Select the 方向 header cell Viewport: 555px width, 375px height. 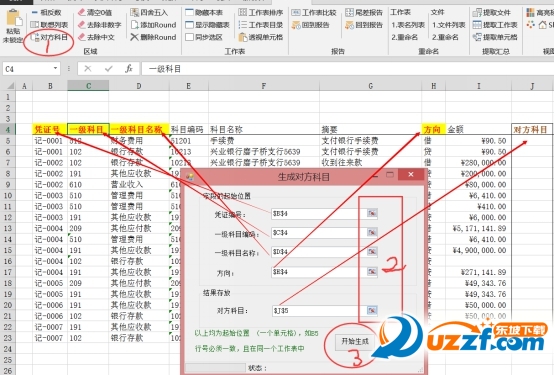[433, 129]
